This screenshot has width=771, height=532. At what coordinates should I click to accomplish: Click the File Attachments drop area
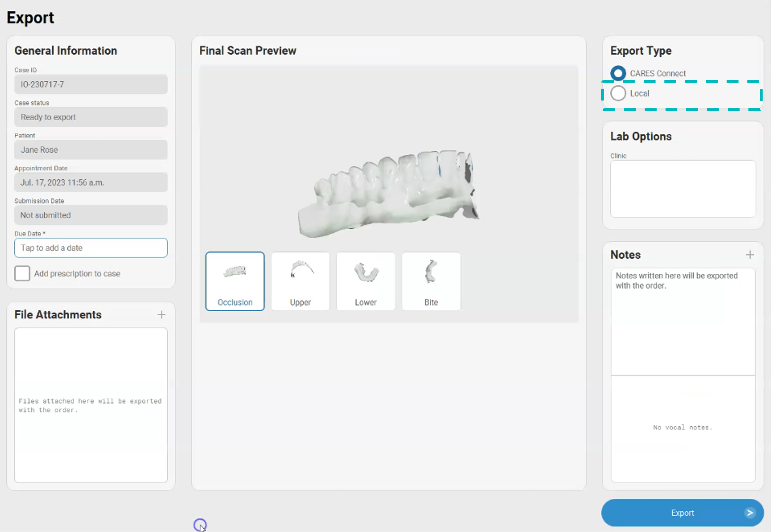(x=91, y=405)
